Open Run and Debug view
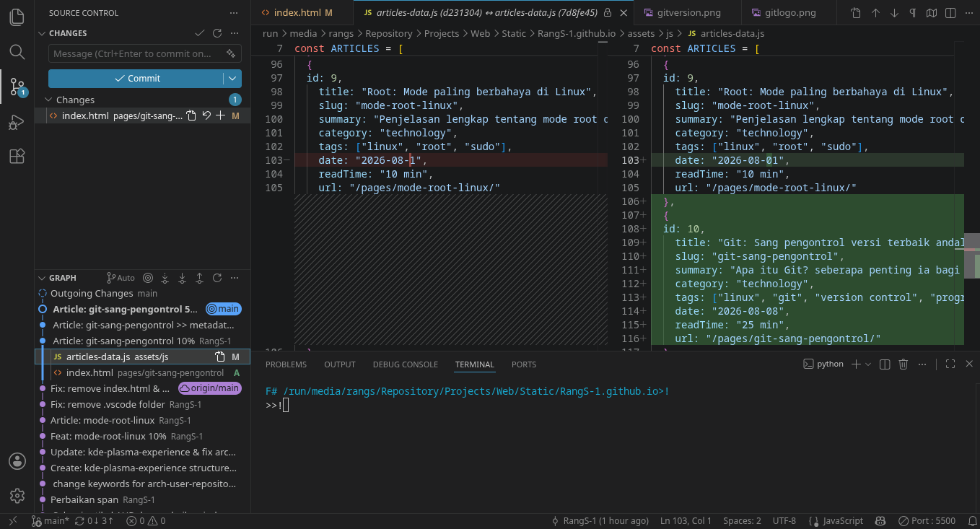Screen dimensions: 980x529 click(17, 122)
